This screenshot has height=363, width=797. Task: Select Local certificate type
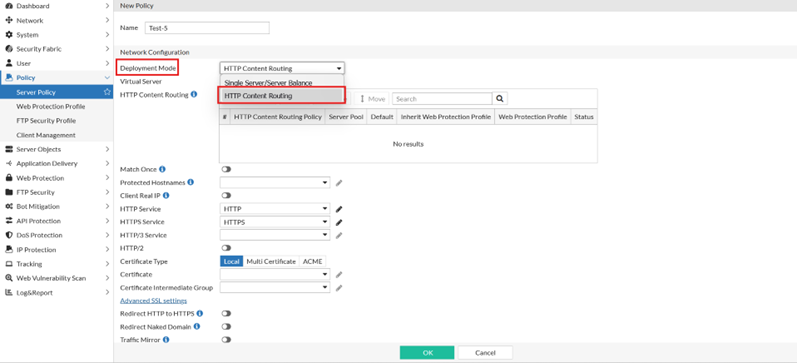point(231,261)
